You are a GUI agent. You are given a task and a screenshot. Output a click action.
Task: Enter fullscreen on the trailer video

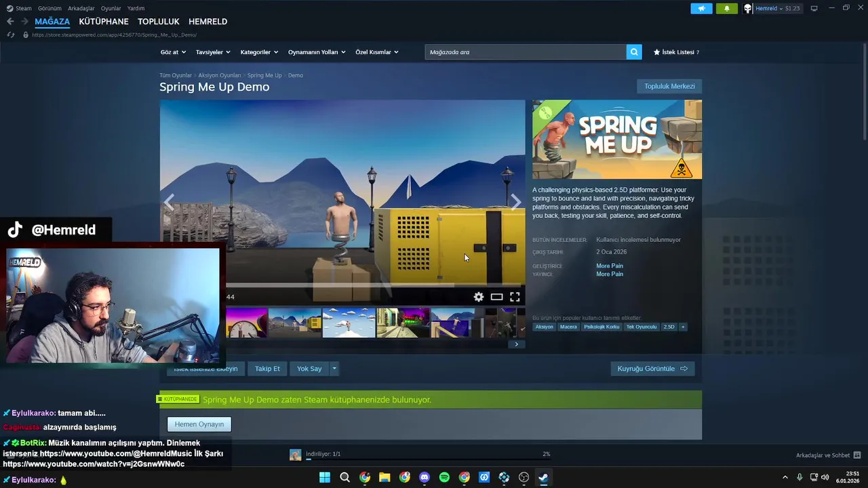[515, 297]
